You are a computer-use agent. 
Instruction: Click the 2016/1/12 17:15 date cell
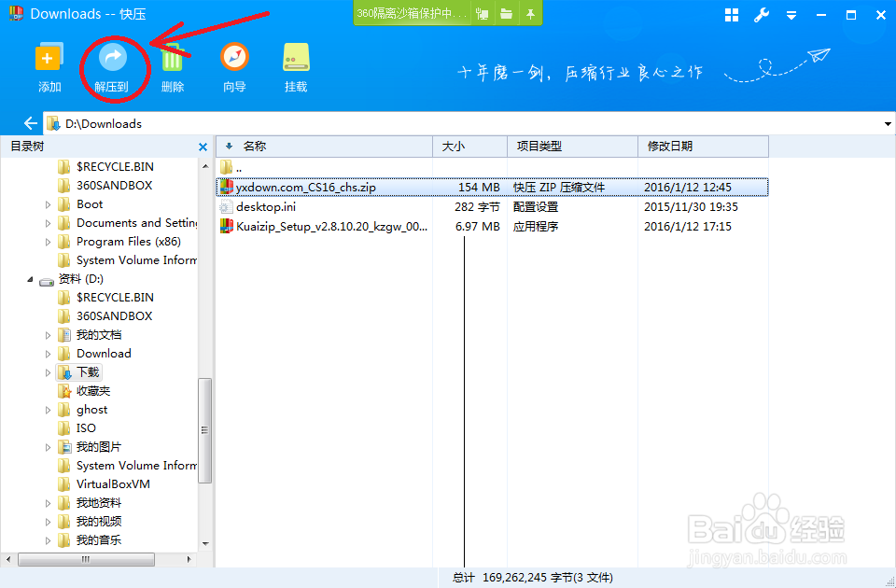click(688, 226)
